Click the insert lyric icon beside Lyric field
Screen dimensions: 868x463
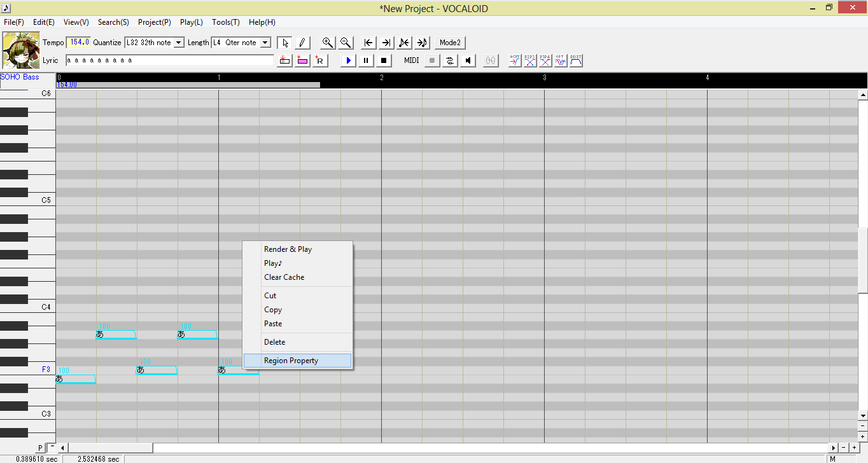click(x=285, y=60)
